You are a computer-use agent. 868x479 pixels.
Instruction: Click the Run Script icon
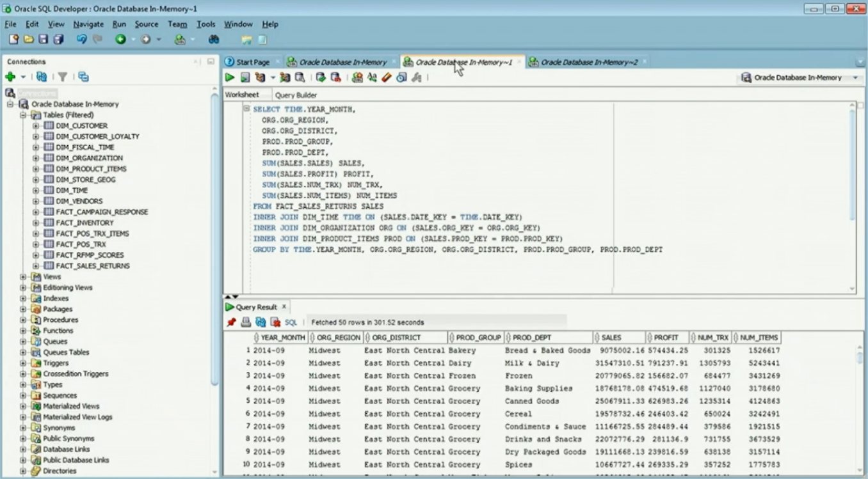pos(245,77)
